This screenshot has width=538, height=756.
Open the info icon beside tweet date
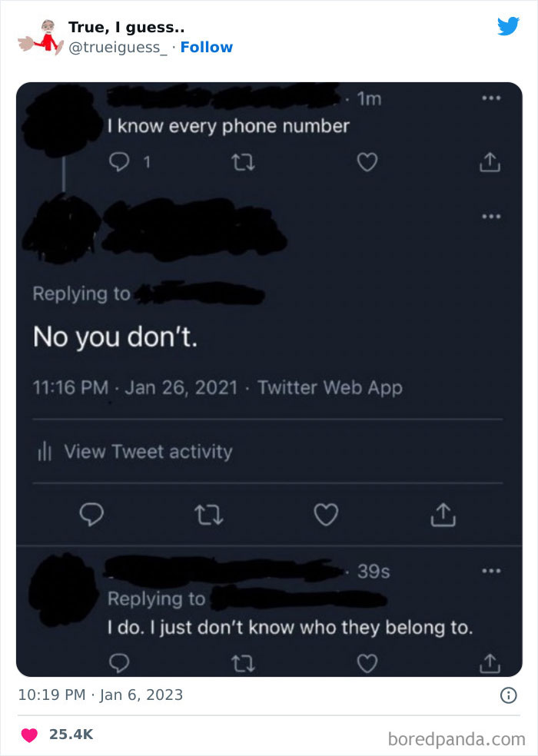tap(508, 695)
